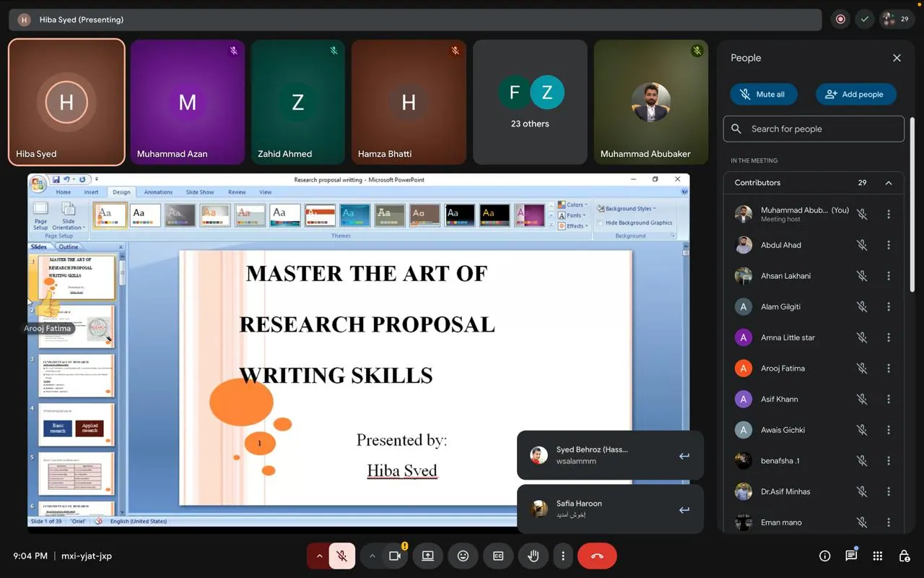Open Slide Show tab in PowerPoint
Image resolution: width=924 pixels, height=578 pixels.
point(200,192)
